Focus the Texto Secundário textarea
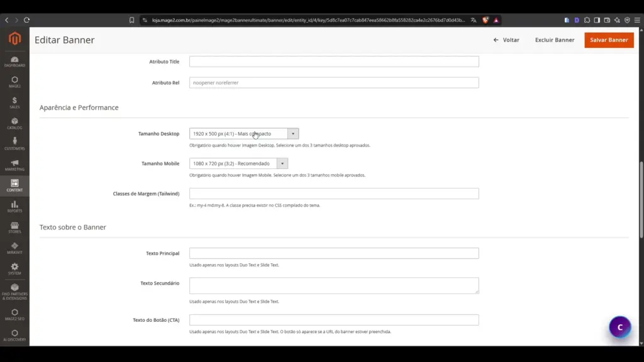 tap(334, 286)
